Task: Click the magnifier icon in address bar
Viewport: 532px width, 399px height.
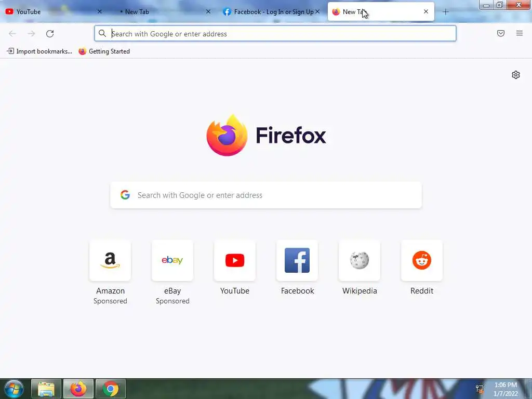Action: click(102, 33)
